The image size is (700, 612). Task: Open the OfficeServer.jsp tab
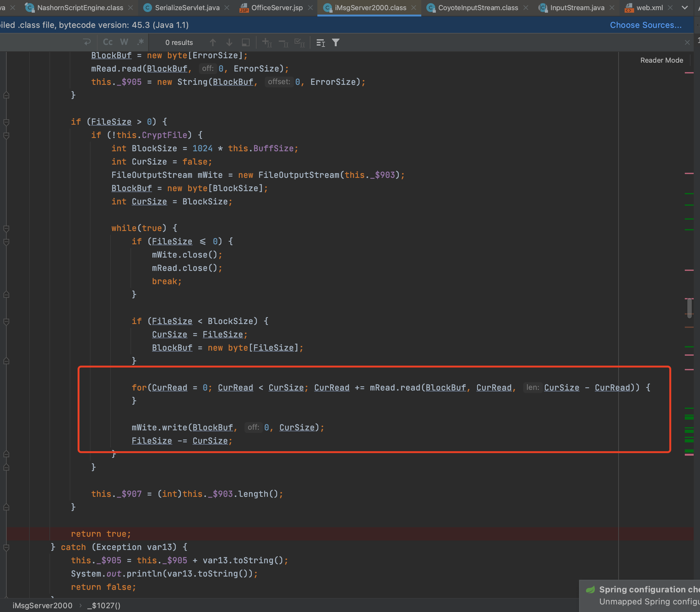pos(277,8)
